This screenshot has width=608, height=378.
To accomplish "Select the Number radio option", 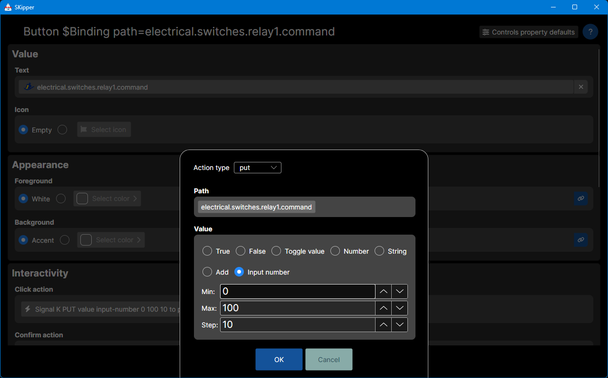I will tap(335, 251).
